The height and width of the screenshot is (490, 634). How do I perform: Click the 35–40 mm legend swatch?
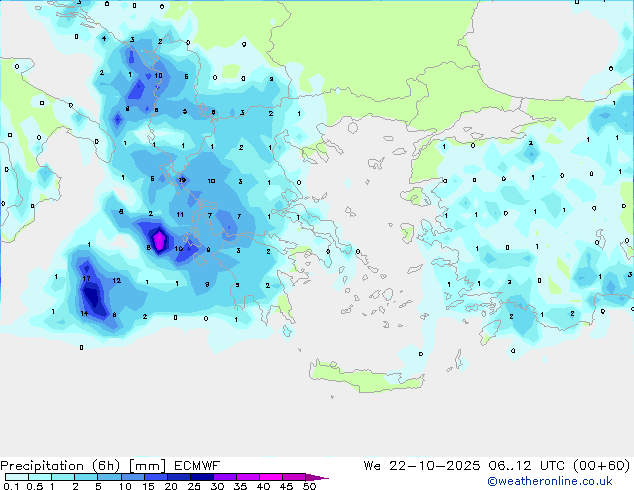(247, 477)
